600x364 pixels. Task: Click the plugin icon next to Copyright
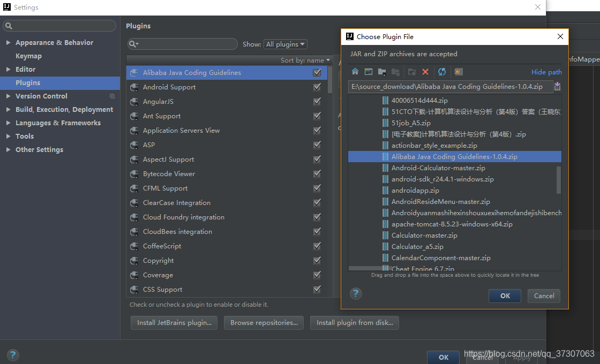pyautogui.click(x=134, y=261)
